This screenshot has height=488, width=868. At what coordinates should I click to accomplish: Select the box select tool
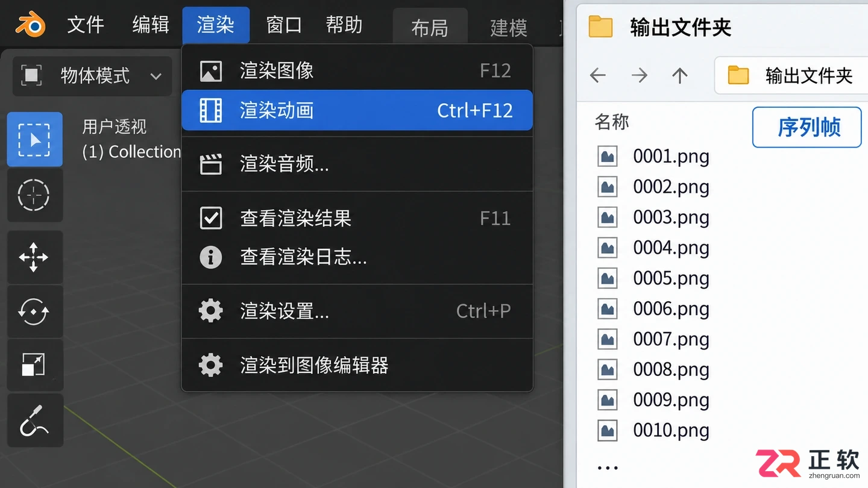(x=34, y=139)
